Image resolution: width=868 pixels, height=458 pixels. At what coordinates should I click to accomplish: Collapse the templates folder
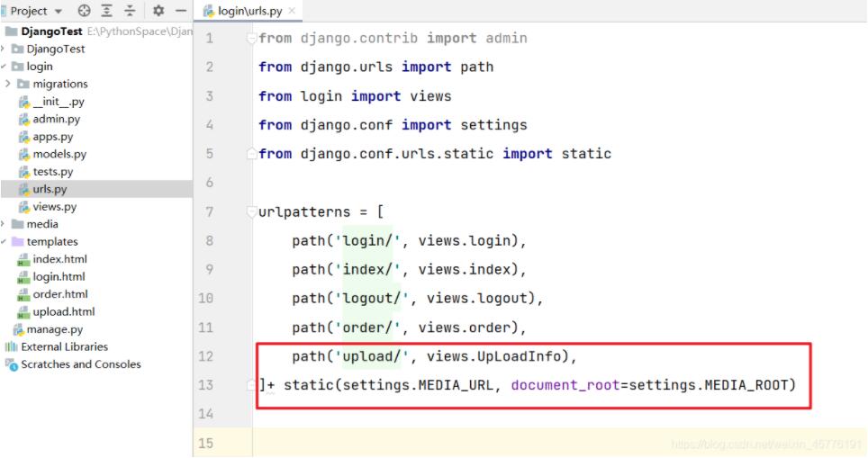pos(4,241)
